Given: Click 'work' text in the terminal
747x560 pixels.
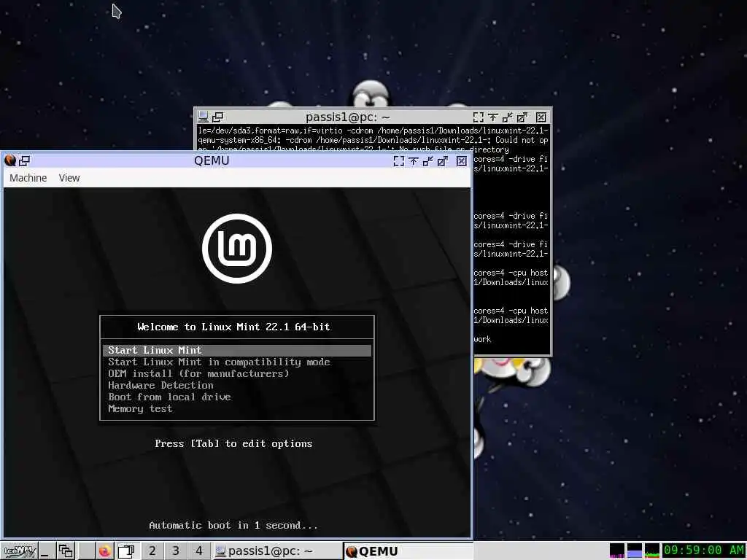Looking at the screenshot, I should pos(482,339).
